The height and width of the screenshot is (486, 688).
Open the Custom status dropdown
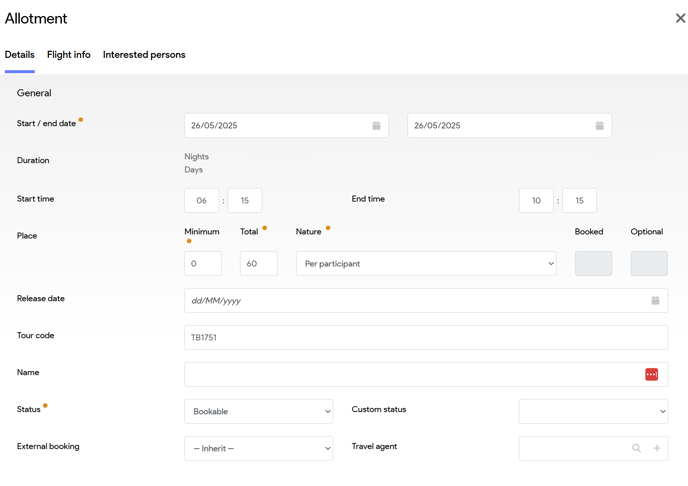[593, 411]
